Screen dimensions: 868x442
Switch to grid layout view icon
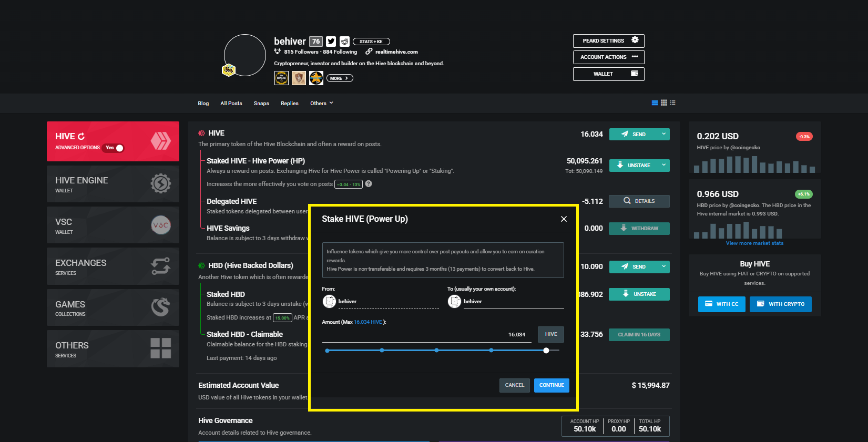pos(664,103)
